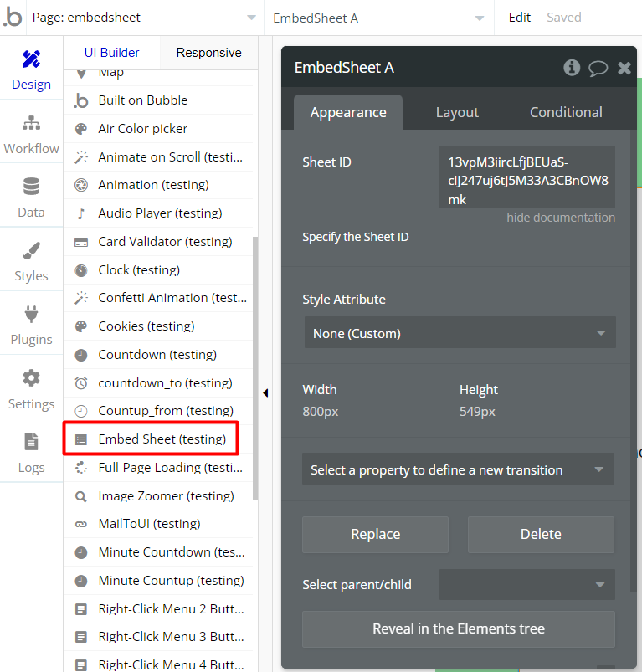
Task: Click Reveal in the Elements tree
Action: 458,629
